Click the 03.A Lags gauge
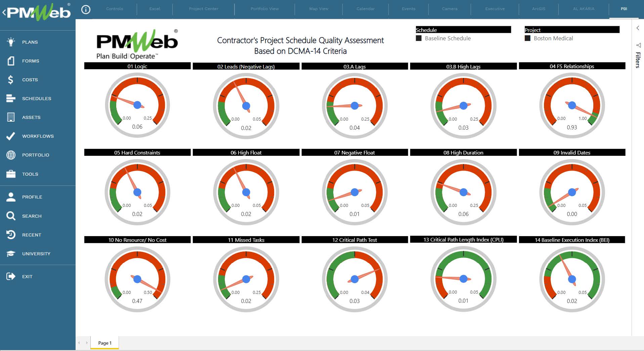Viewport: 644px width, 351px height. (355, 106)
